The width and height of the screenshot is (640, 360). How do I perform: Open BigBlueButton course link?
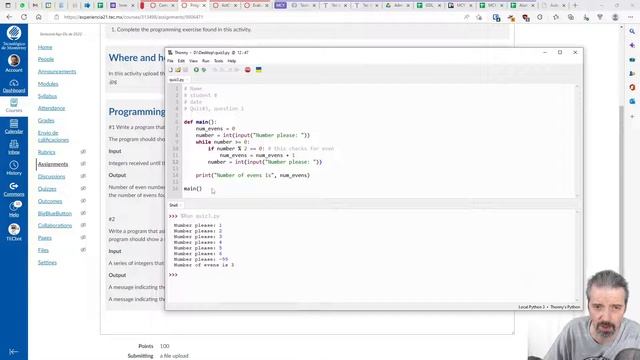click(55, 213)
